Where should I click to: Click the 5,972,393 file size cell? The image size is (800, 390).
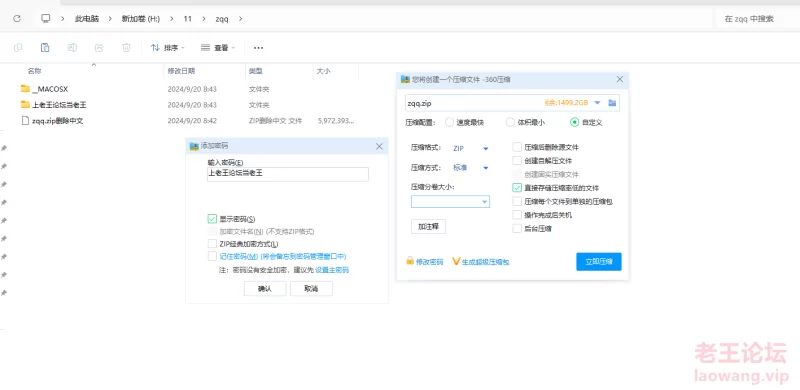pyautogui.click(x=336, y=121)
